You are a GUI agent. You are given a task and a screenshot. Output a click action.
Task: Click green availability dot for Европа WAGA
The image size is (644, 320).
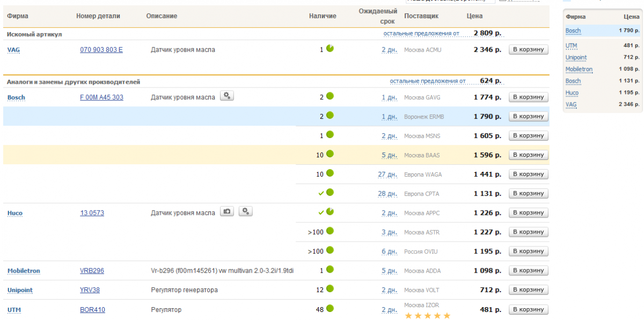pyautogui.click(x=330, y=173)
